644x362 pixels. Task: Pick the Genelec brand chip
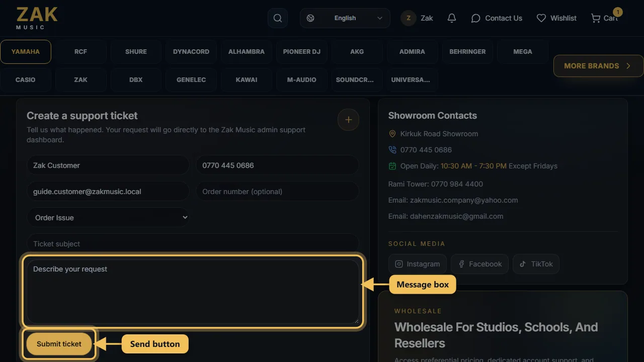click(191, 80)
